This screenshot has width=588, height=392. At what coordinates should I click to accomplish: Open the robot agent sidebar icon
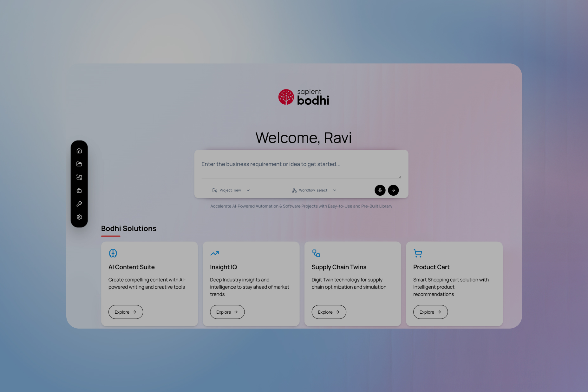pyautogui.click(x=79, y=191)
